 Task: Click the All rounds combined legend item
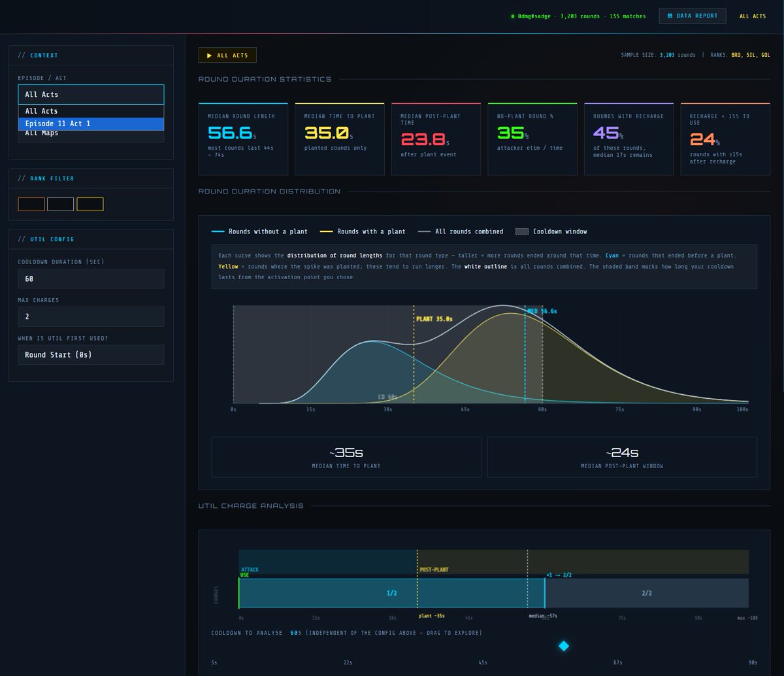point(461,231)
